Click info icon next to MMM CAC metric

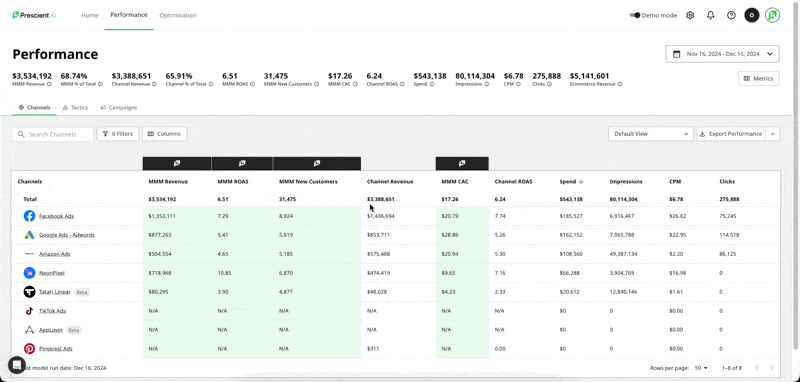click(355, 84)
